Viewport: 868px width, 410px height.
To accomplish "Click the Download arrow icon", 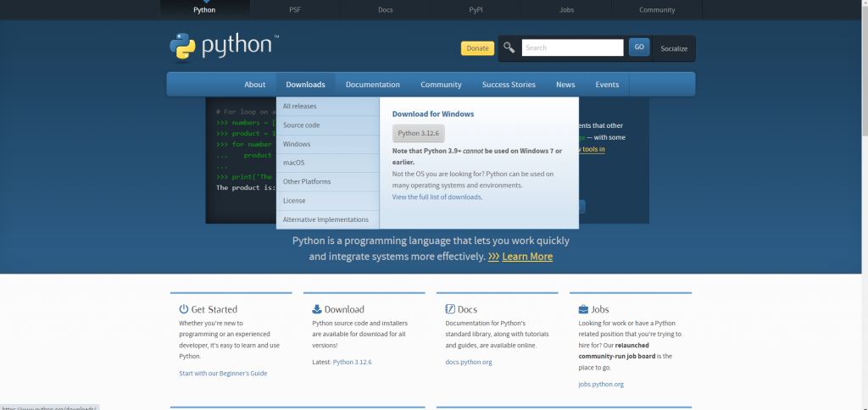I will 317,309.
